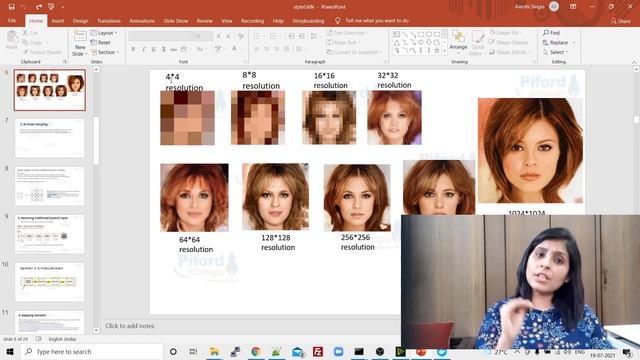Expand the Text Direction dropdown

[x=347, y=33]
